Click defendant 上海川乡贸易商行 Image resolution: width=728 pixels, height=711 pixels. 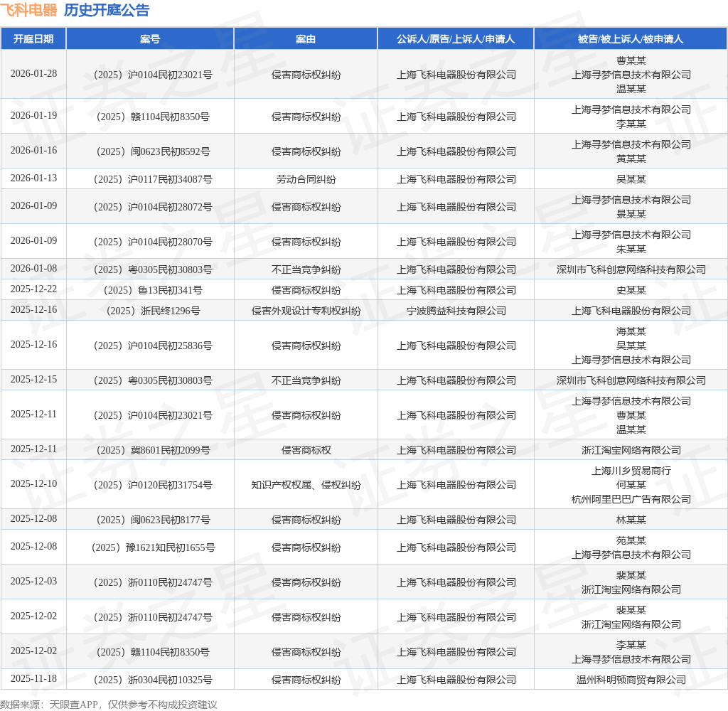coord(631,471)
